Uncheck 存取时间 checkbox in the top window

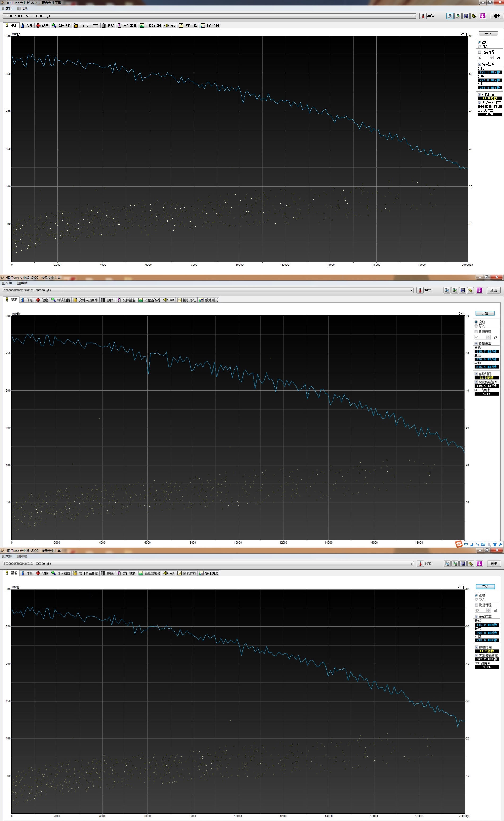coord(480,95)
